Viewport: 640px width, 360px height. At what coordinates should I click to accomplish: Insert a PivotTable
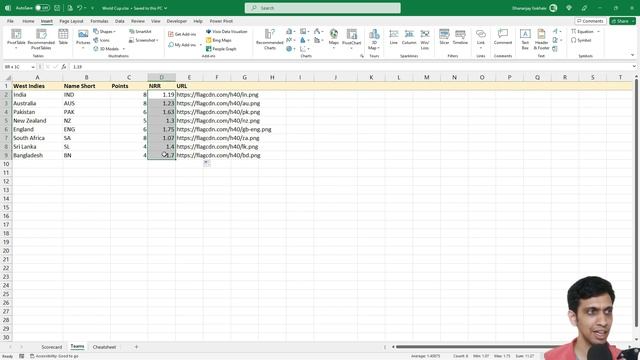pos(16,39)
